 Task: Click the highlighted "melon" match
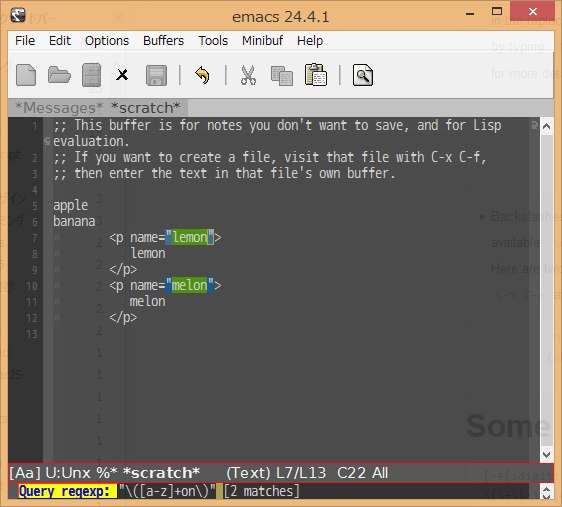click(190, 285)
